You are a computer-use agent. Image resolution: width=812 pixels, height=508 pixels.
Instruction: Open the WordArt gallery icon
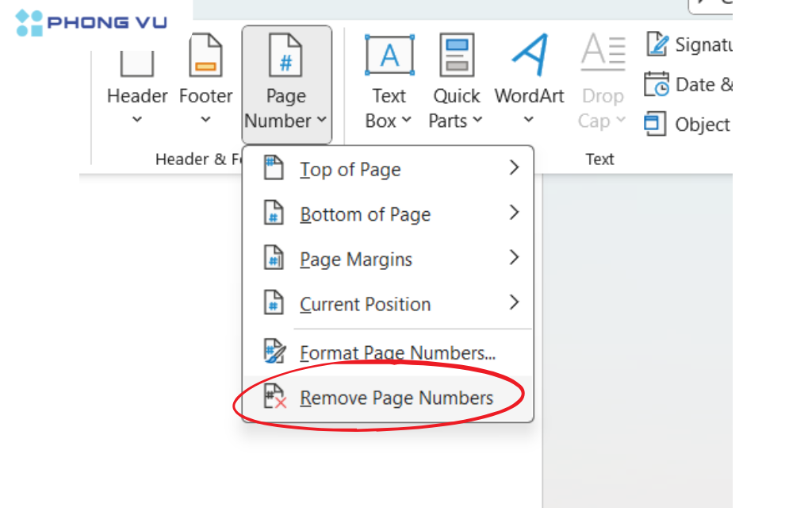click(x=528, y=55)
